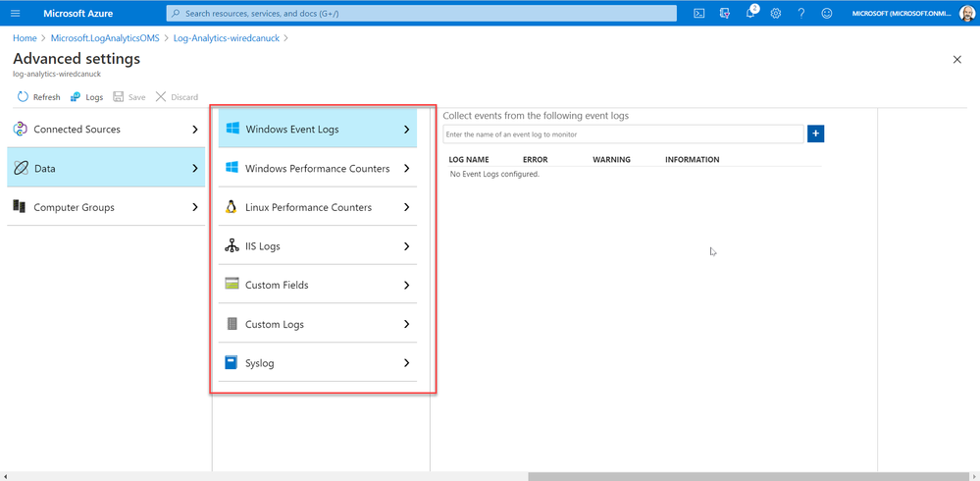The image size is (980, 481).
Task: Open Log-Analytics-wiredcanuck breadcrumb link
Action: (x=227, y=38)
